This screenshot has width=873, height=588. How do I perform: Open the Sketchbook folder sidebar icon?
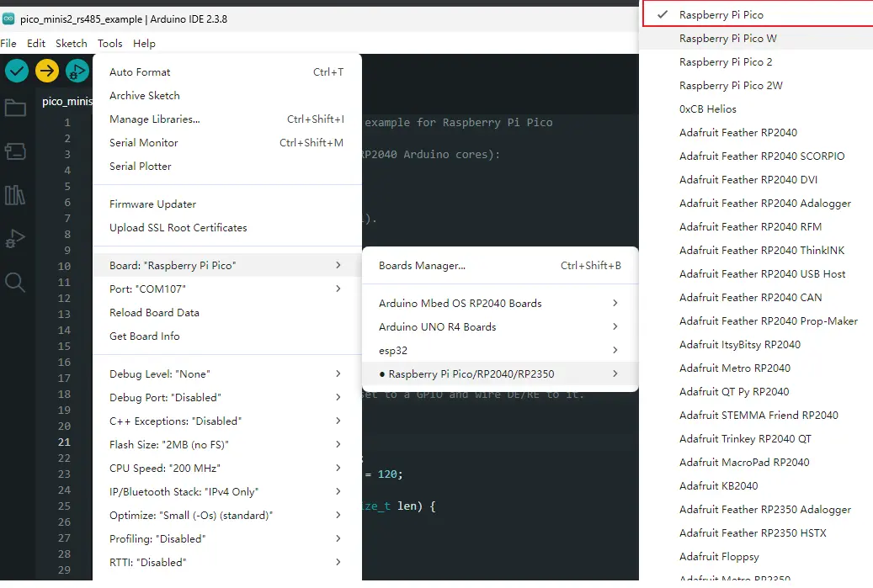click(15, 108)
